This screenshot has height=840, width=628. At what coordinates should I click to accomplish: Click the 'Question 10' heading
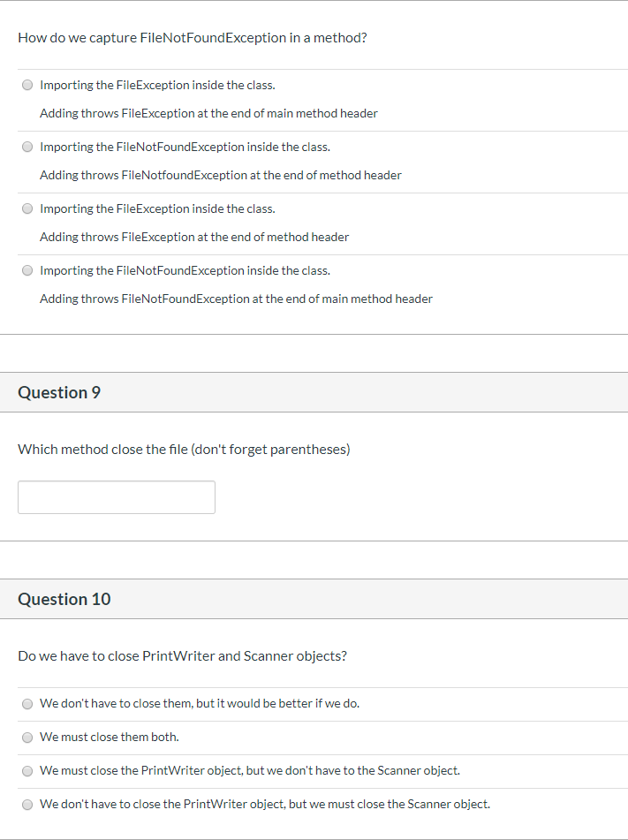[64, 599]
